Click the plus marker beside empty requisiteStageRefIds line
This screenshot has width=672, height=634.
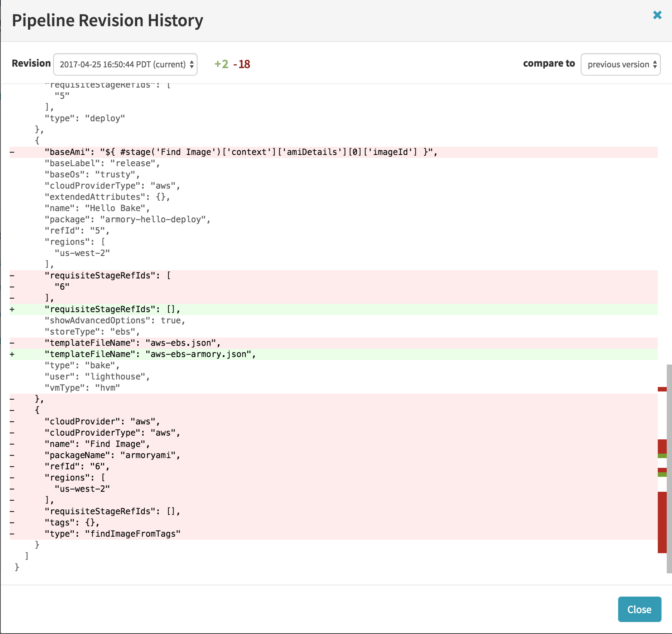click(x=12, y=310)
